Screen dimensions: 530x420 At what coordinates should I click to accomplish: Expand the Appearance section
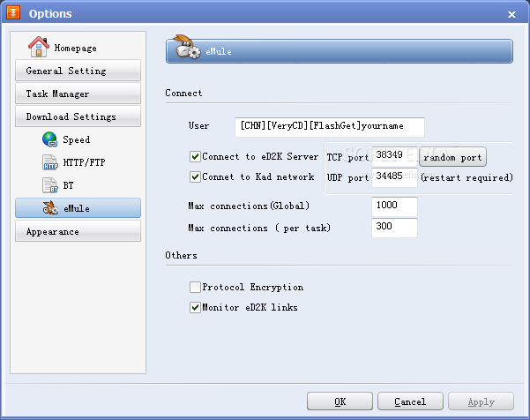(78, 231)
